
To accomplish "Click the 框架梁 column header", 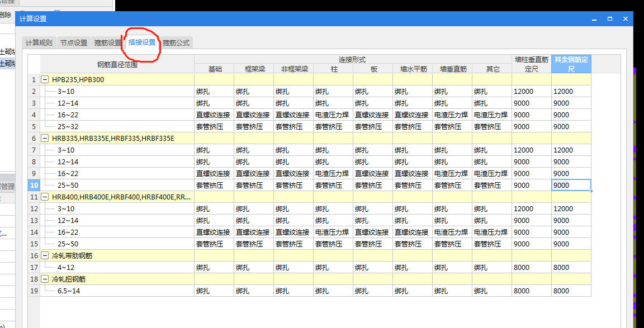I will point(254,69).
